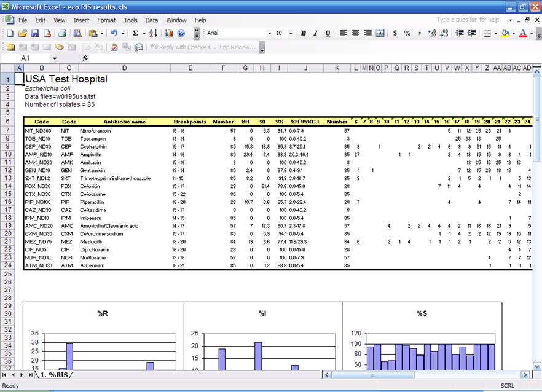542x392 pixels.
Task: Increase indent of cell contents
Action: [x=472, y=33]
